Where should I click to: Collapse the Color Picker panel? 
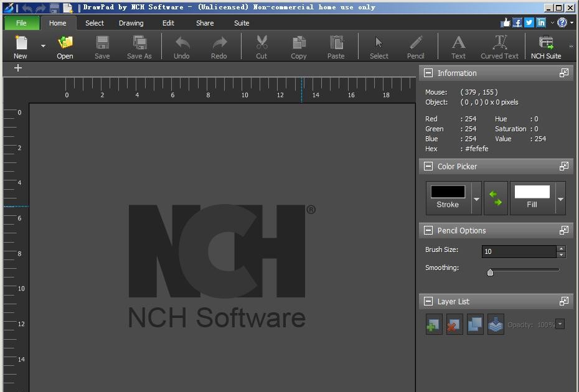pos(428,167)
